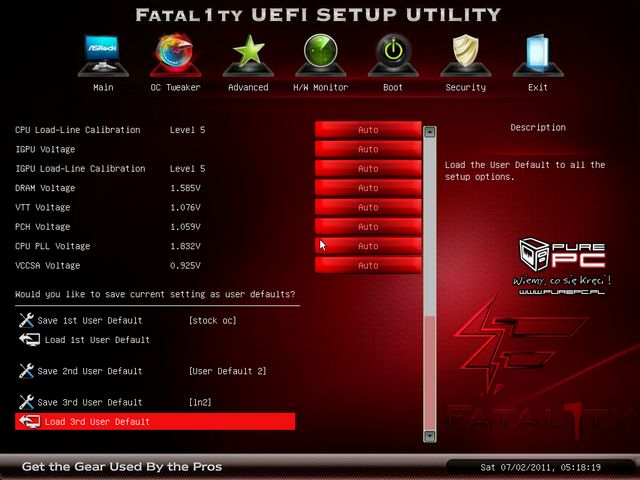The height and width of the screenshot is (480, 640).
Task: Click the 1.059V PCH voltage value
Action: (x=185, y=227)
